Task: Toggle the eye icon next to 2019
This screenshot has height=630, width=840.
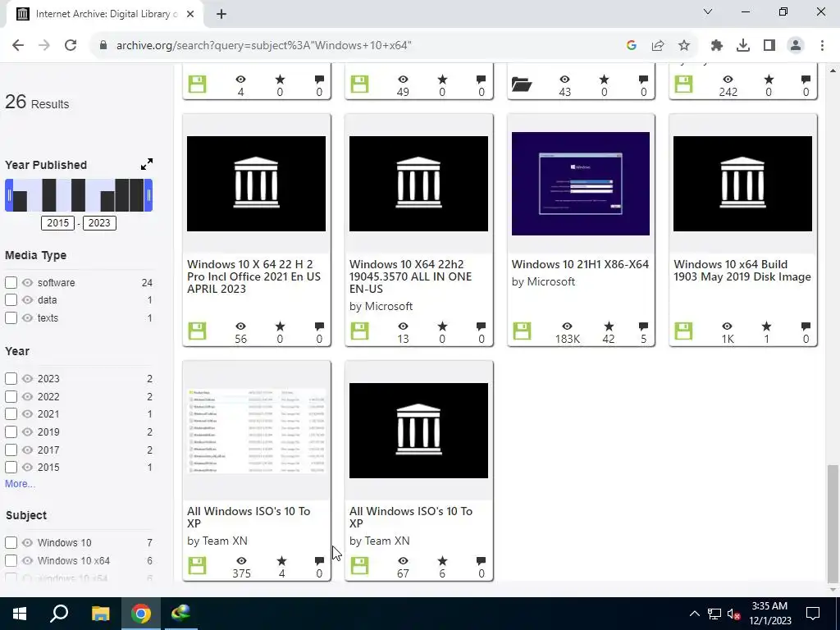Action: point(27,431)
